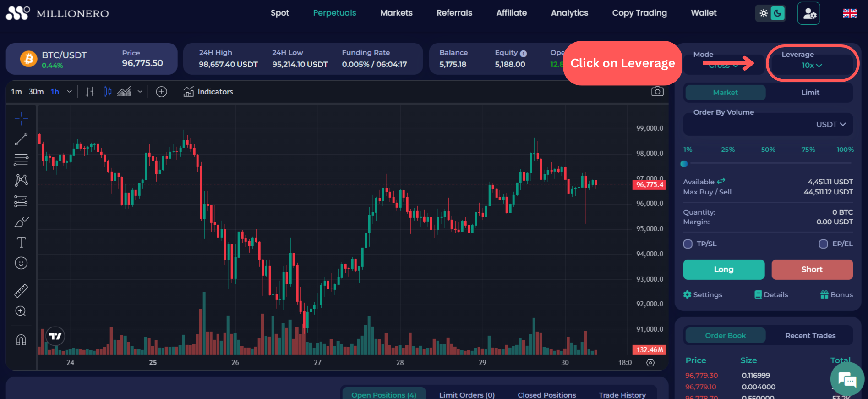Open the live chat support bubble
868x399 pixels.
point(847,380)
